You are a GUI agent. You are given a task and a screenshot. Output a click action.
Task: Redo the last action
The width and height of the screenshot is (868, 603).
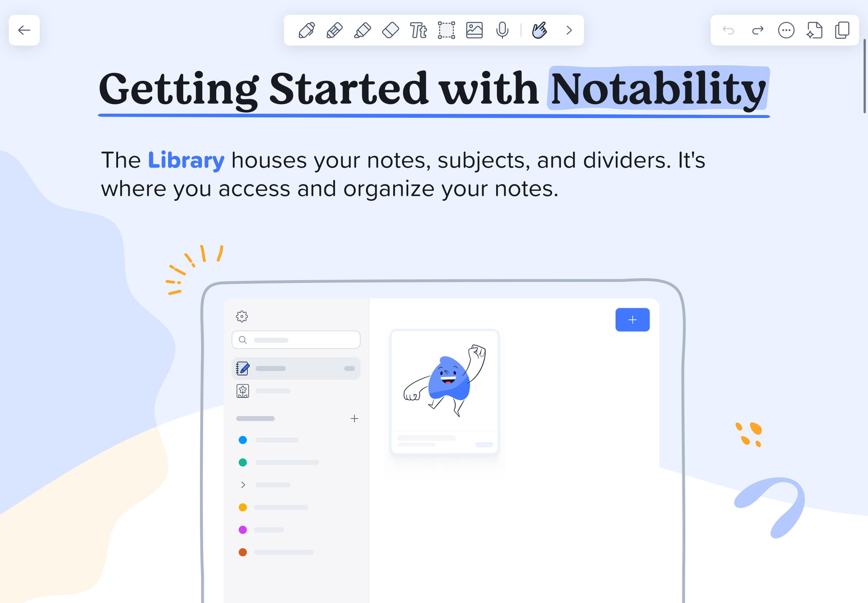click(x=758, y=30)
